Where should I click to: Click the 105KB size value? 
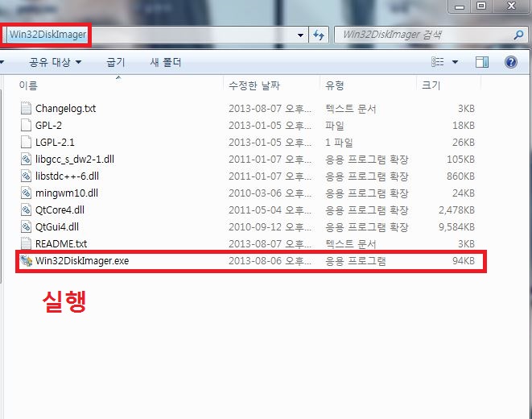460,160
